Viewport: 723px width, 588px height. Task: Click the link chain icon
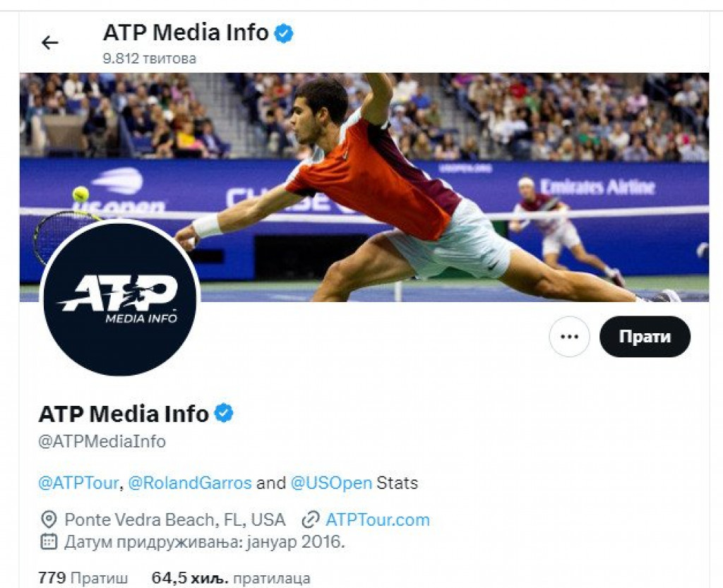(311, 520)
